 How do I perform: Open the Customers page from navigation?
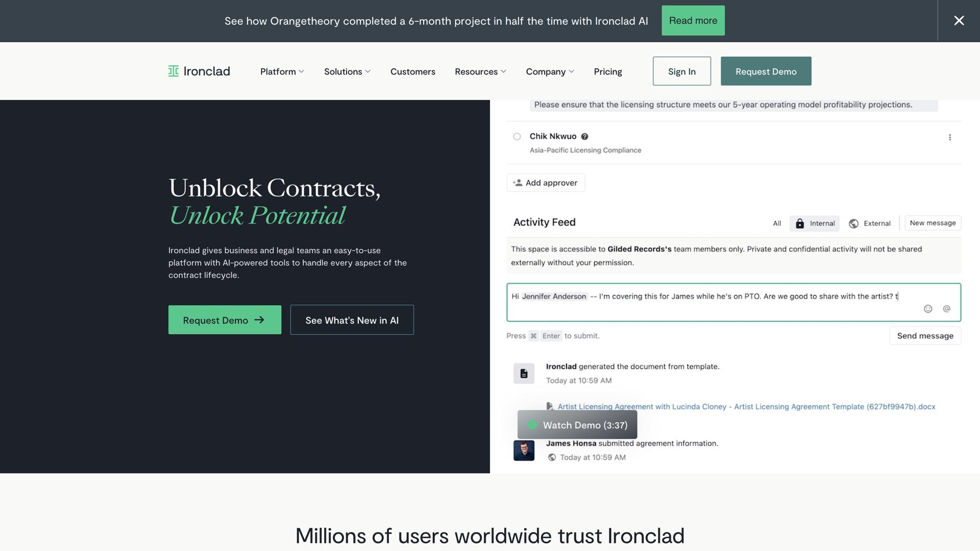[412, 71]
